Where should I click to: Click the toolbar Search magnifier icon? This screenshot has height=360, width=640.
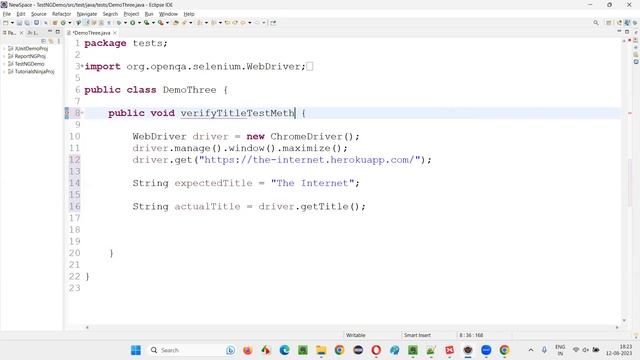coord(596,23)
